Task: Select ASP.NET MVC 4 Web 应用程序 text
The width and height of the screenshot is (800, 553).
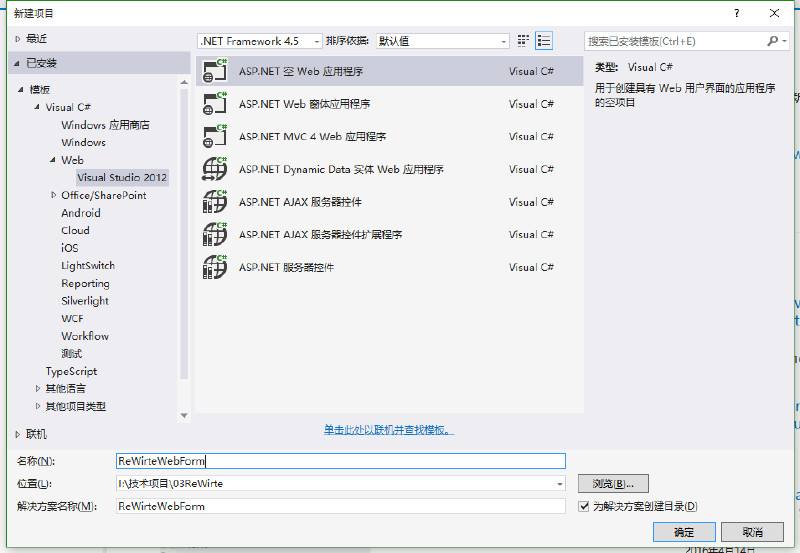Action: pyautogui.click(x=312, y=137)
